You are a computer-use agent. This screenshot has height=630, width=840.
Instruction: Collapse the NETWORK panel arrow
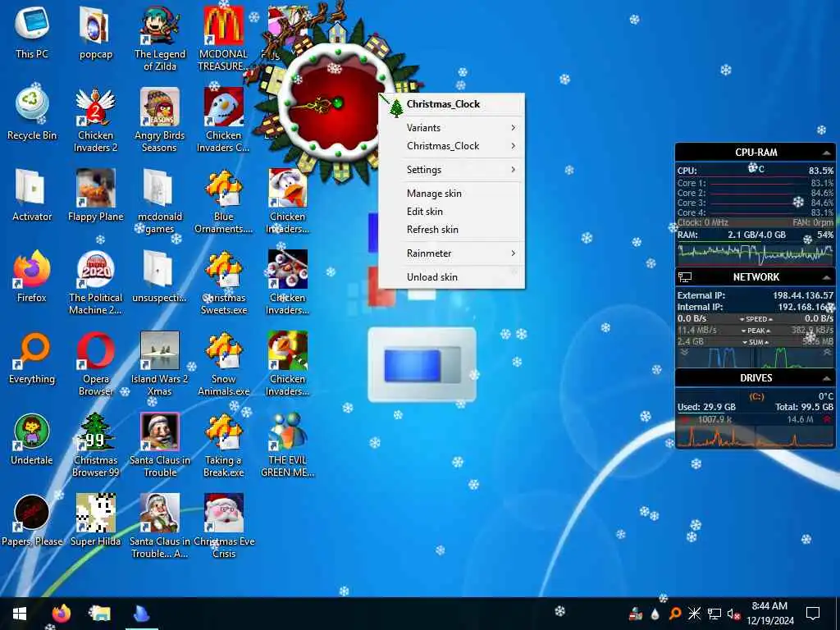(827, 277)
